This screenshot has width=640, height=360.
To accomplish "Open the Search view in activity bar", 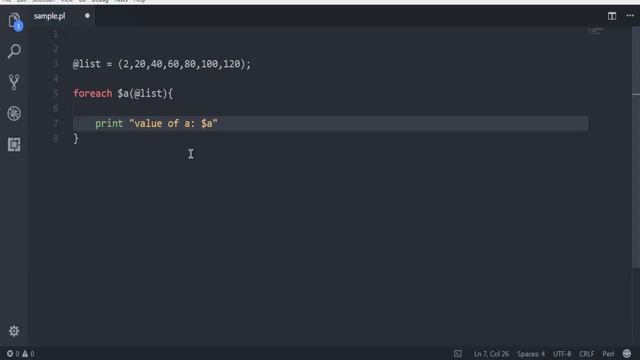I will point(14,51).
